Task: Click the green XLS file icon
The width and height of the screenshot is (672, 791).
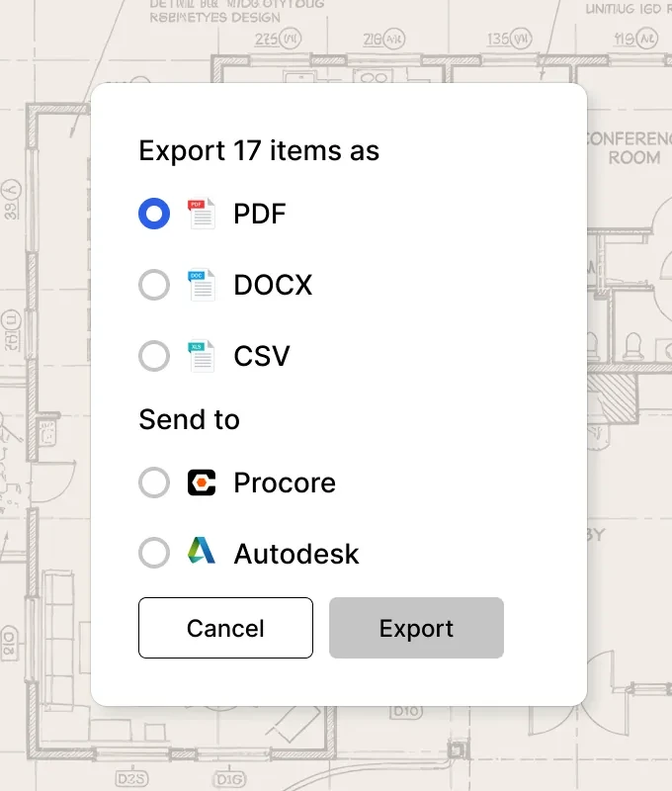Action: coord(202,356)
